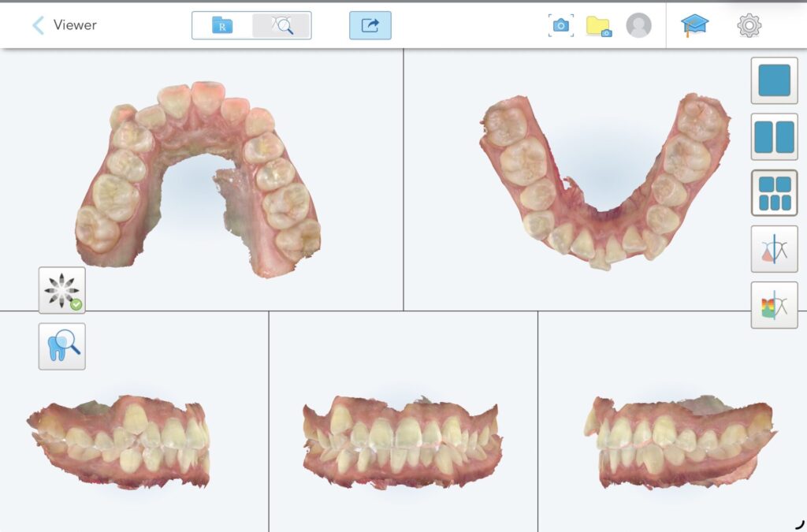The width and height of the screenshot is (807, 532).
Task: Select single-pane view layout
Action: tap(774, 80)
